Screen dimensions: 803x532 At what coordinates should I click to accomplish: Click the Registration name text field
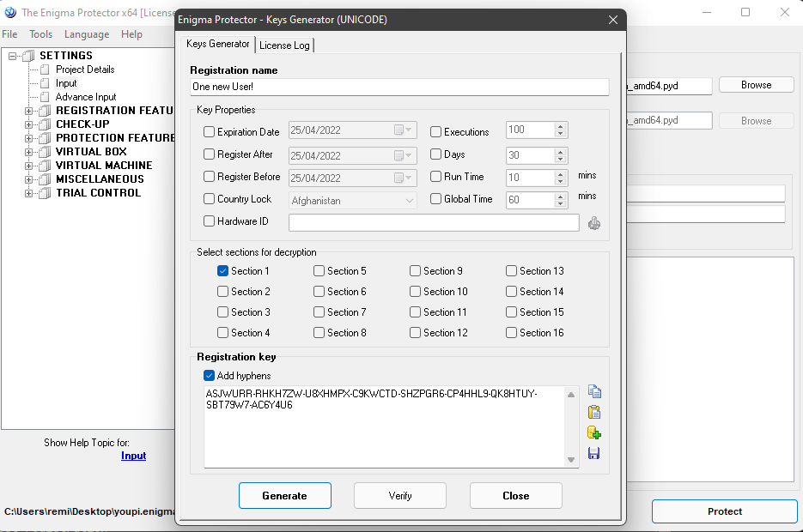coord(399,87)
